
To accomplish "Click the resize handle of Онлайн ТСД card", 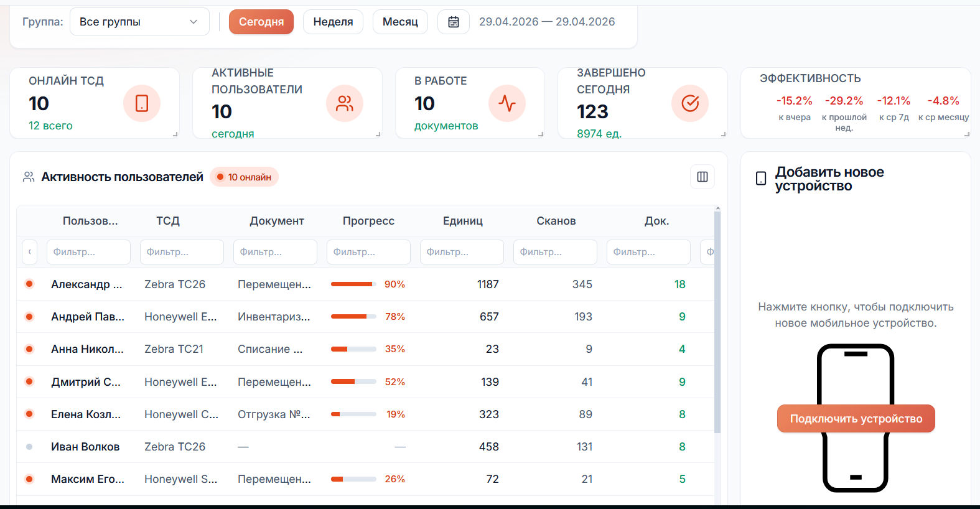I will 175,134.
